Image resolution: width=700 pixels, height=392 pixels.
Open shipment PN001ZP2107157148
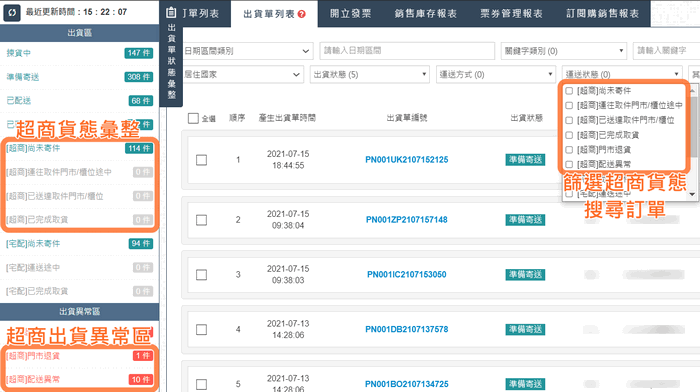(407, 220)
